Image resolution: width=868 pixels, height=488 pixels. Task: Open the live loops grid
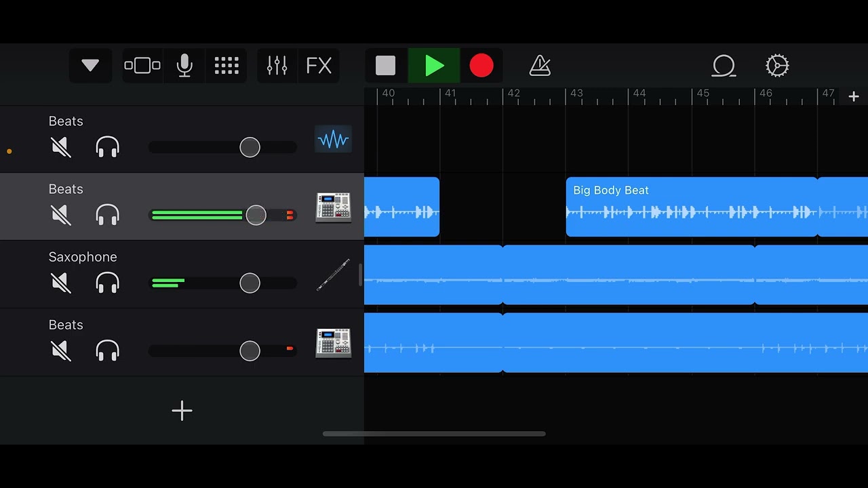[x=226, y=66]
